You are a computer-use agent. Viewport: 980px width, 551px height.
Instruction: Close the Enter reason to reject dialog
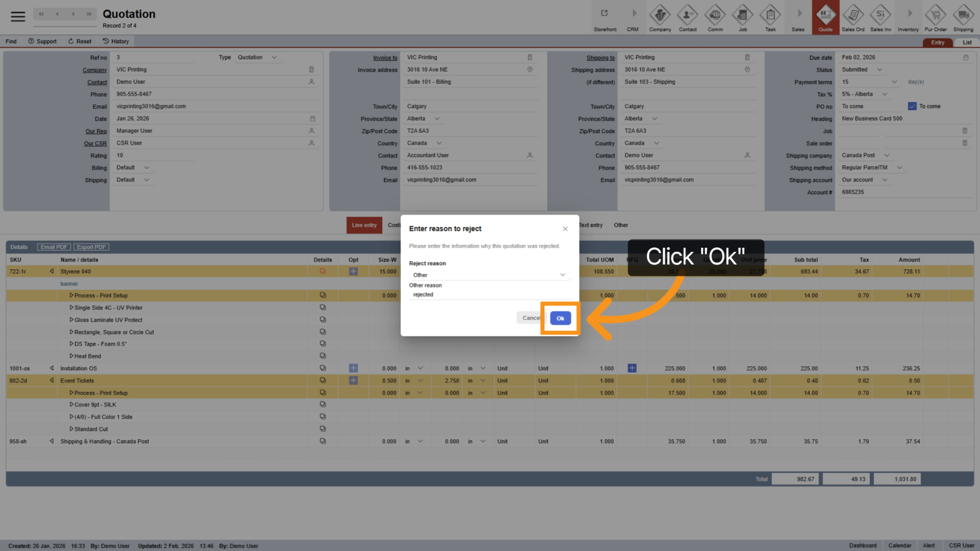[x=565, y=229]
